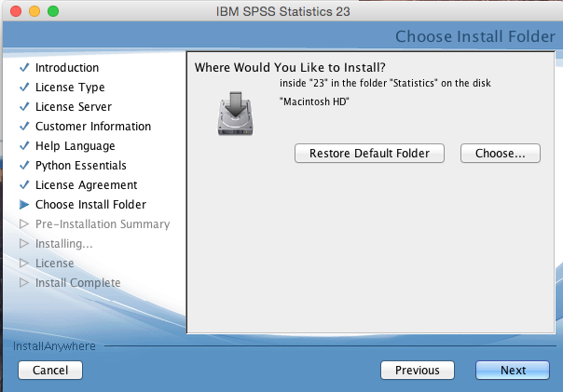This screenshot has width=563, height=392.
Task: Select the License step label
Action: tap(55, 264)
